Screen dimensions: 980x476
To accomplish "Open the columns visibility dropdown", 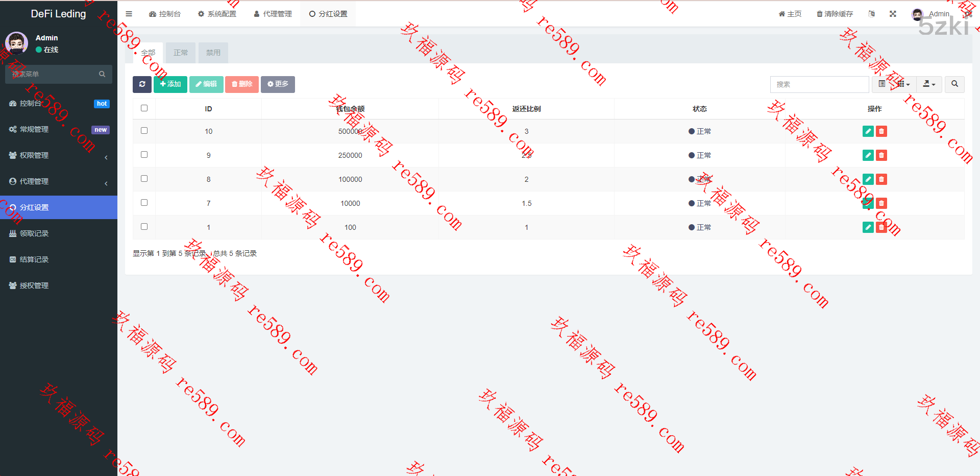I will 903,84.
